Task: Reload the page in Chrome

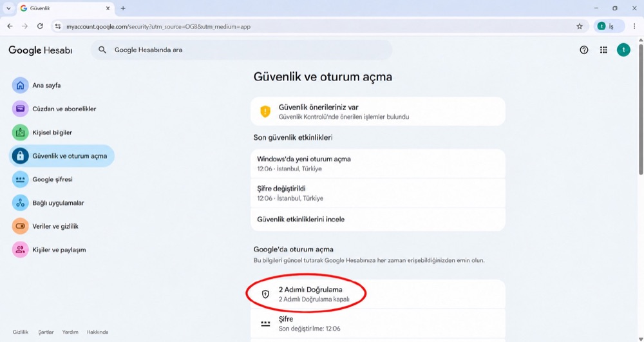Action: pos(40,26)
